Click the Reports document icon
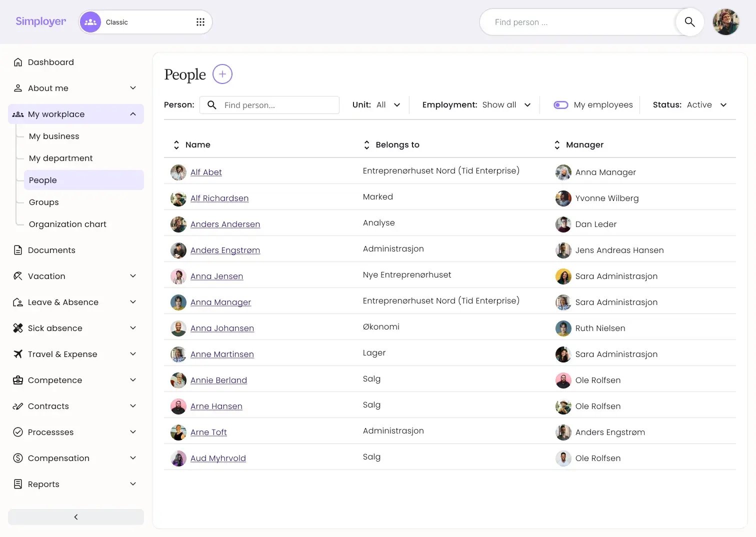The image size is (756, 537). (18, 484)
